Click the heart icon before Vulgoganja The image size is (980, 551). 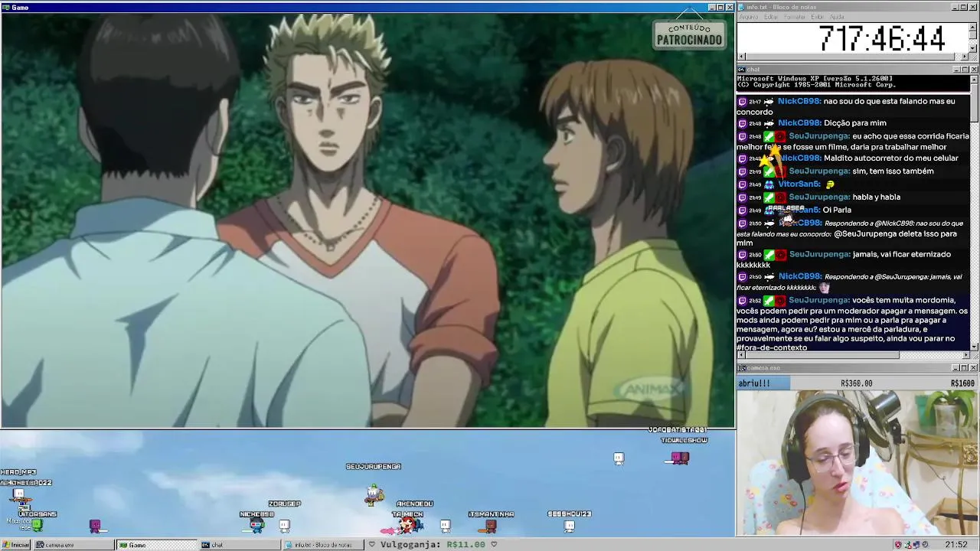point(372,545)
